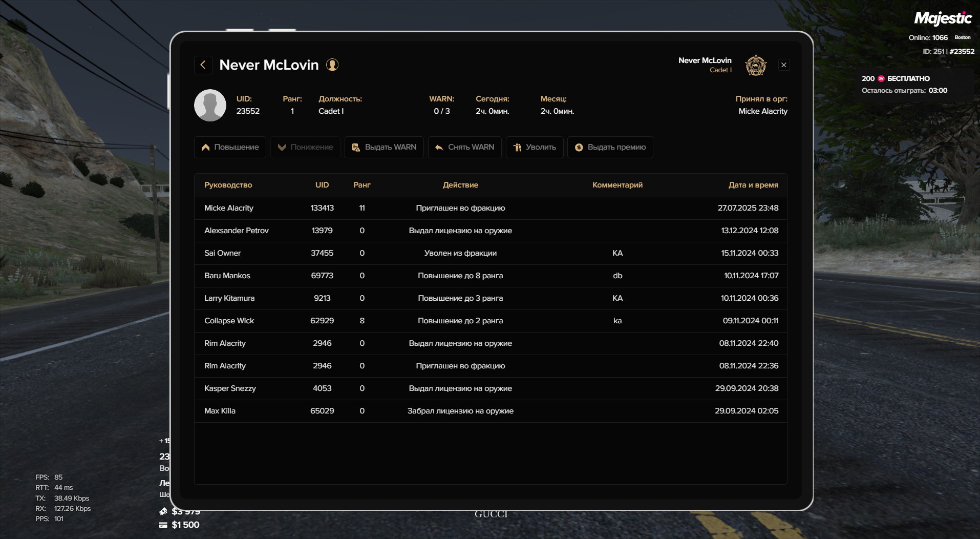The width and height of the screenshot is (980, 539).
Task: Click the faction star emblem icon
Action: 756,66
